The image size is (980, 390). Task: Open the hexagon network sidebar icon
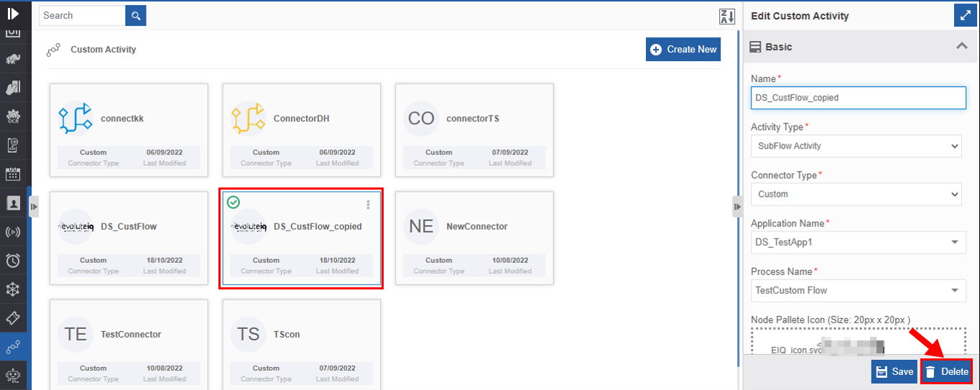[x=13, y=289]
